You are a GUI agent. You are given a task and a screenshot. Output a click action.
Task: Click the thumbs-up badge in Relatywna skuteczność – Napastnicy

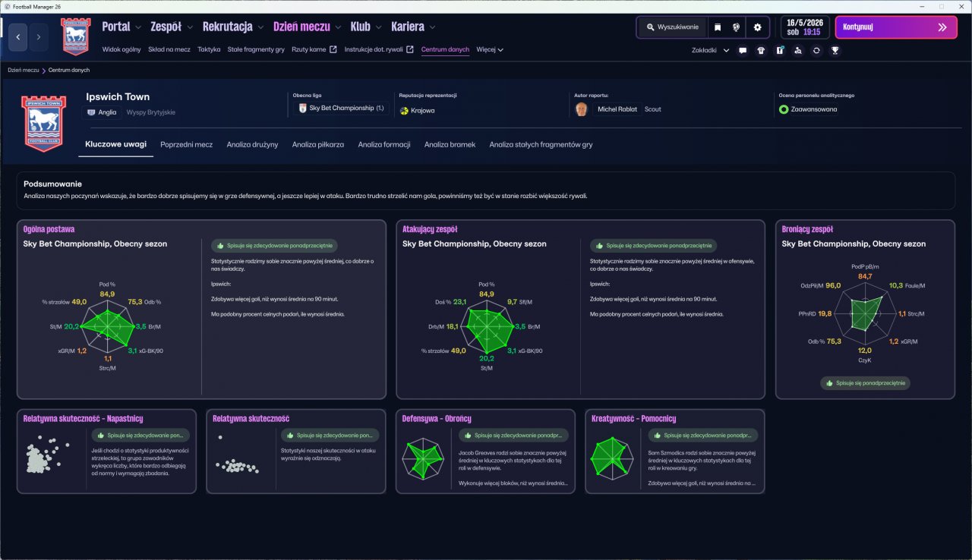(x=140, y=436)
